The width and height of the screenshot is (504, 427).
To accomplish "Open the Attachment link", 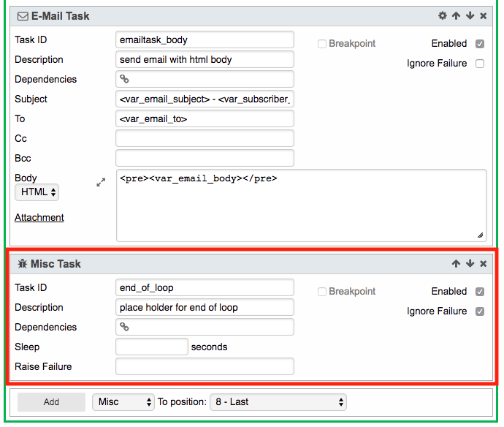I will point(39,217).
